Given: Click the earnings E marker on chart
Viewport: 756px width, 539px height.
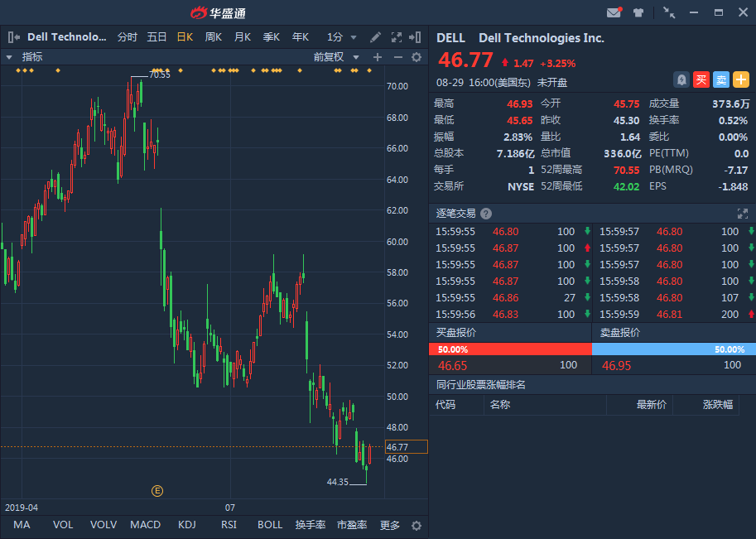Looking at the screenshot, I should click(x=157, y=491).
